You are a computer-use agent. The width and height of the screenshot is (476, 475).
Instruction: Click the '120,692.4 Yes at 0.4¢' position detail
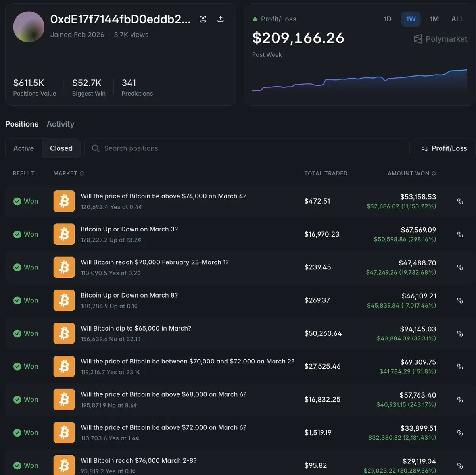(111, 207)
